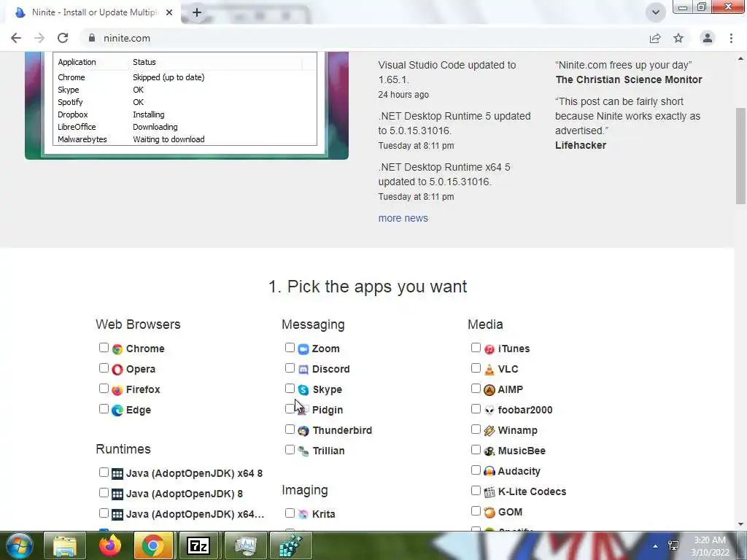Click the Winamp label in Media

click(517, 430)
